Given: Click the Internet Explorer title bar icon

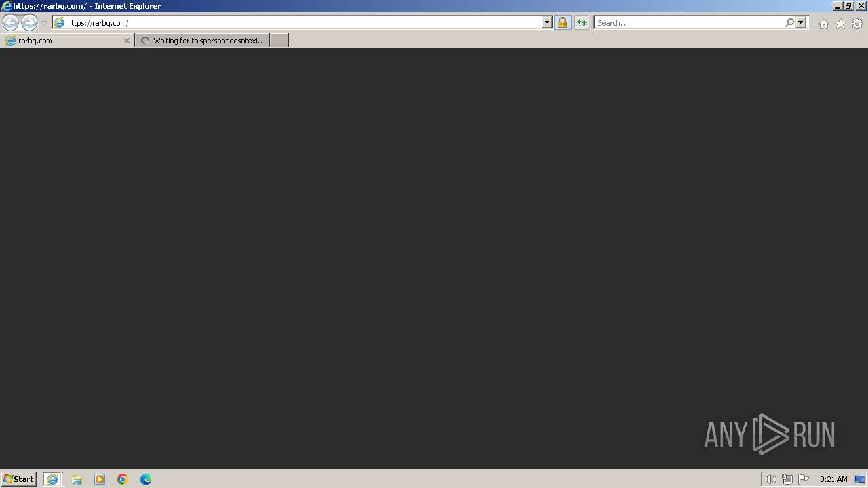Looking at the screenshot, I should click(x=7, y=6).
